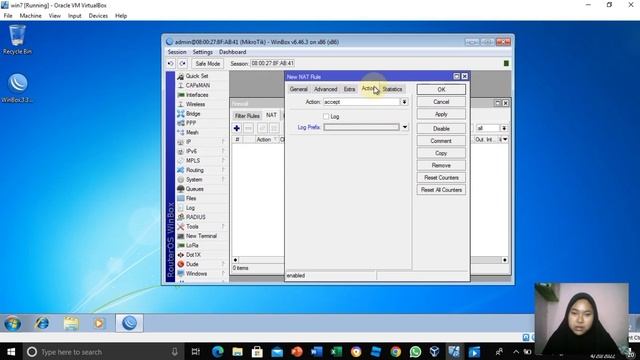Open Excel from host taskbar
Viewport: 640px width, 360px height.
coord(336,351)
